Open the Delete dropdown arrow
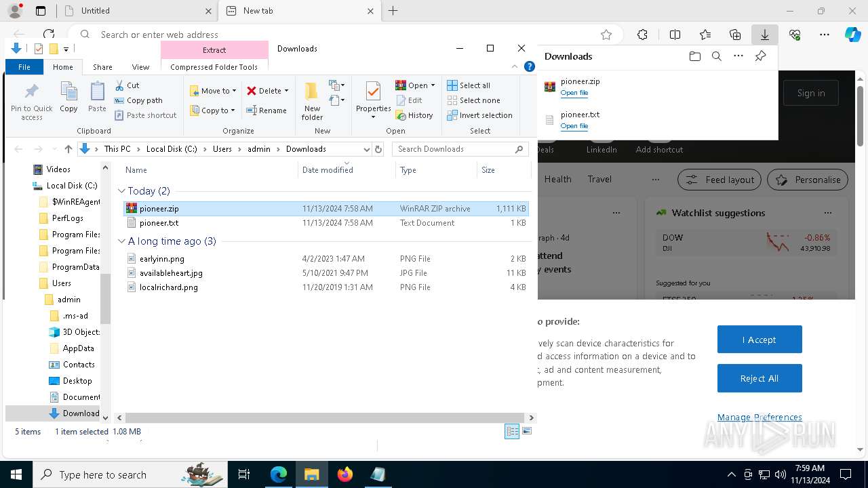This screenshot has width=868, height=488. pyautogui.click(x=286, y=91)
